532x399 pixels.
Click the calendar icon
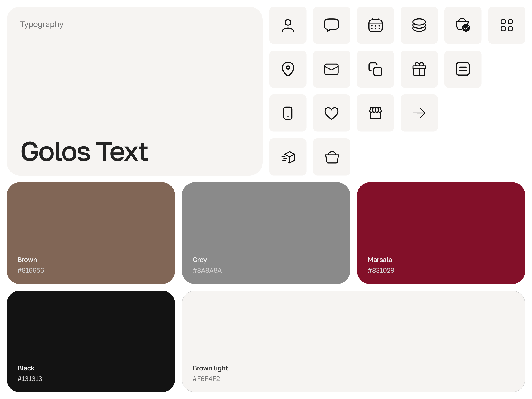375,25
